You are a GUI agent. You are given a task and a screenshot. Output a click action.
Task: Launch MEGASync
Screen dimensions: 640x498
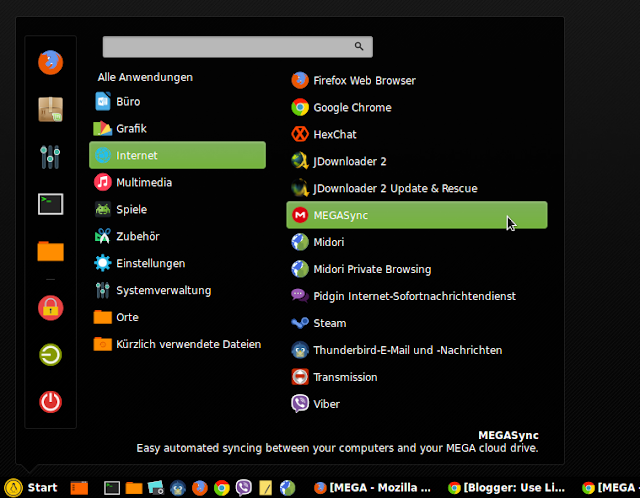tap(417, 215)
